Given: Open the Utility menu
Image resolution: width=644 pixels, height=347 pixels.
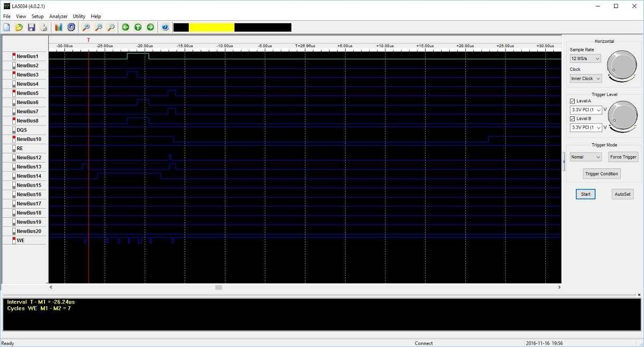Looking at the screenshot, I should click(x=79, y=17).
